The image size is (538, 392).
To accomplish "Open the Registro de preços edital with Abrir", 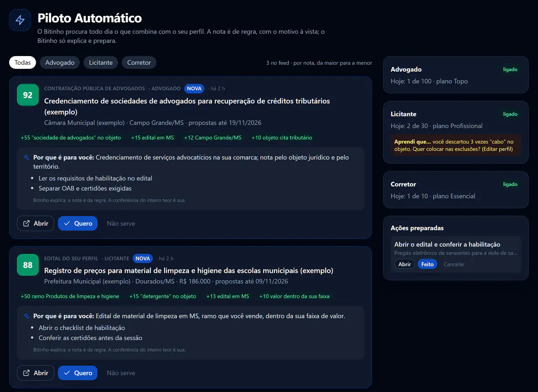I will (36, 373).
